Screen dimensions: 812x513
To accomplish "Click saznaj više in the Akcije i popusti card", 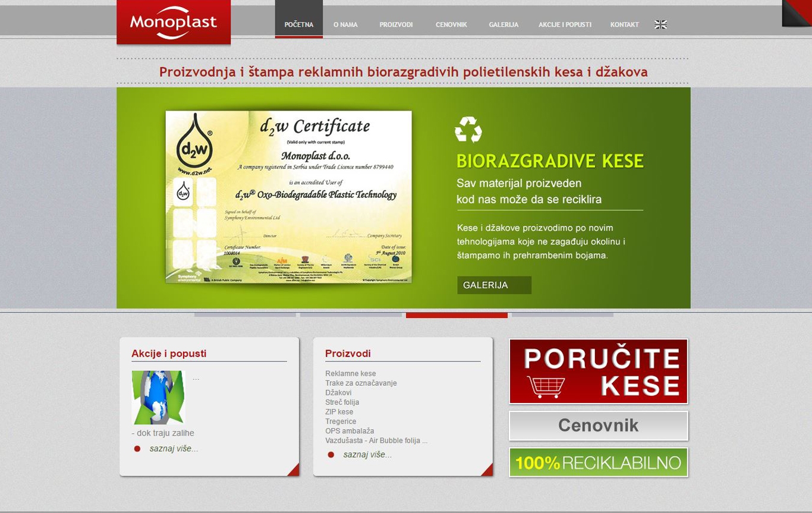I will point(174,449).
